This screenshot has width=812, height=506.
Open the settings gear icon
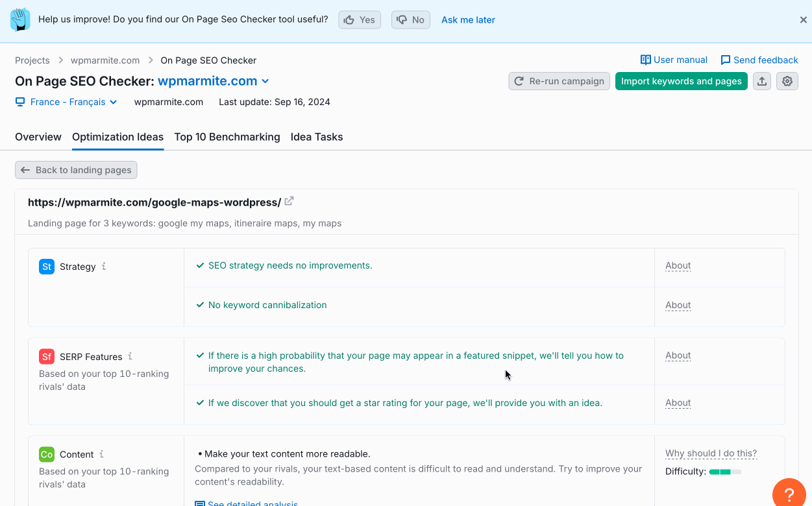coord(787,81)
